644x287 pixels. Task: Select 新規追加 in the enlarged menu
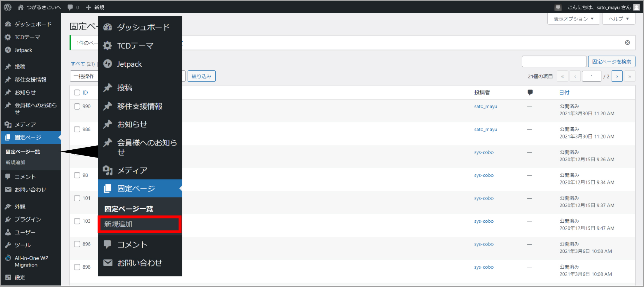click(x=140, y=224)
